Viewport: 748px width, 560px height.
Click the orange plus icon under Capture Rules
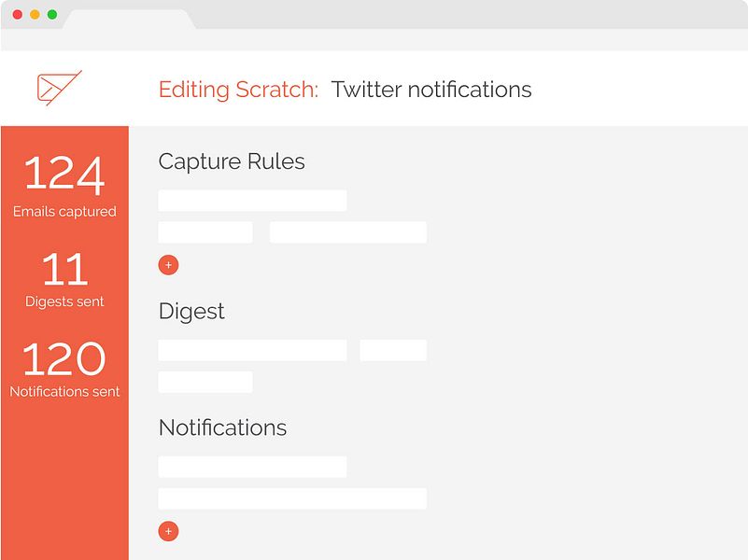coord(168,265)
